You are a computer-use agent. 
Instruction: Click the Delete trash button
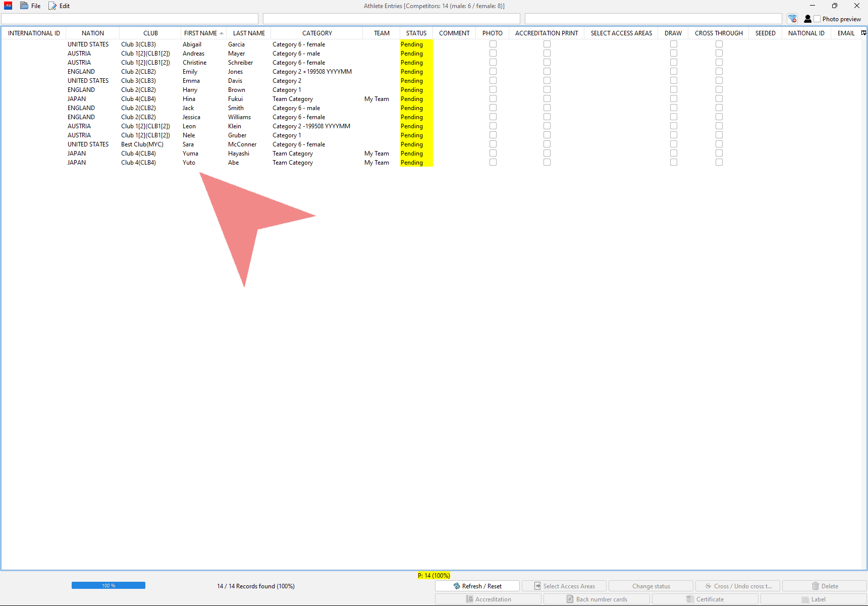click(825, 586)
